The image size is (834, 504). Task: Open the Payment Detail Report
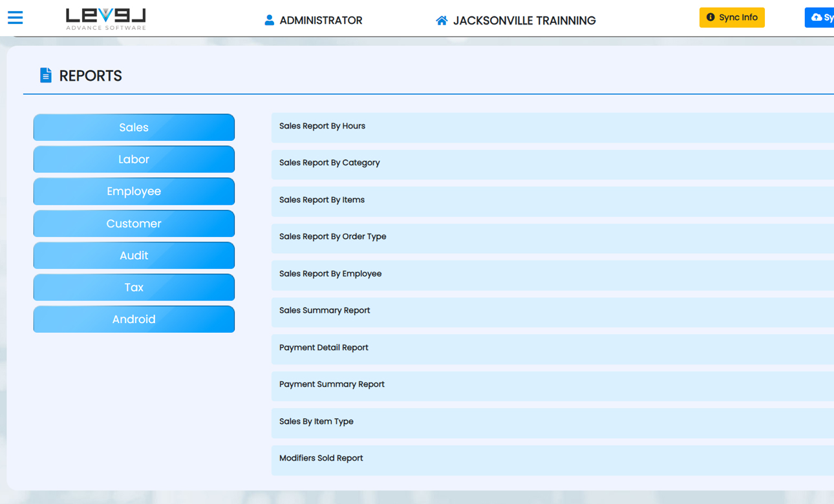click(x=553, y=348)
